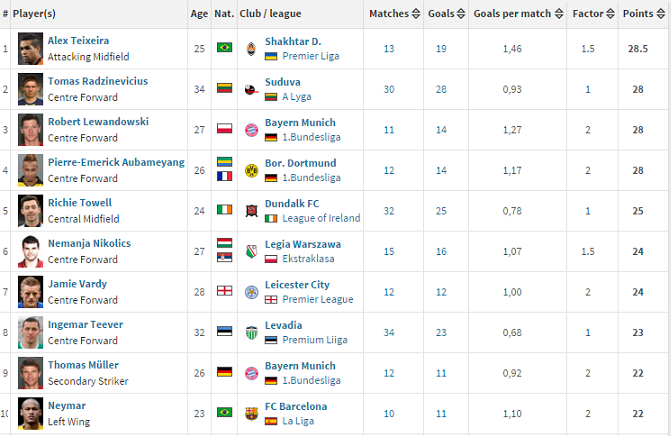Click the Borussia Dortmund club crest icon

click(250, 171)
